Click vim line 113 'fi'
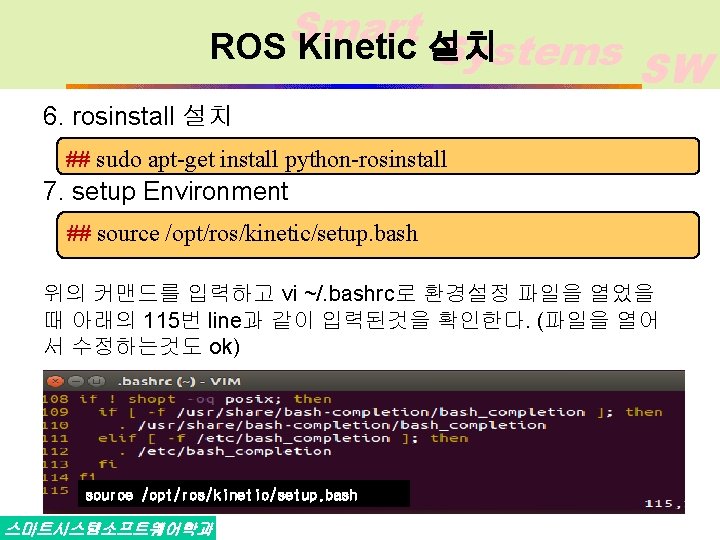 click(108, 464)
